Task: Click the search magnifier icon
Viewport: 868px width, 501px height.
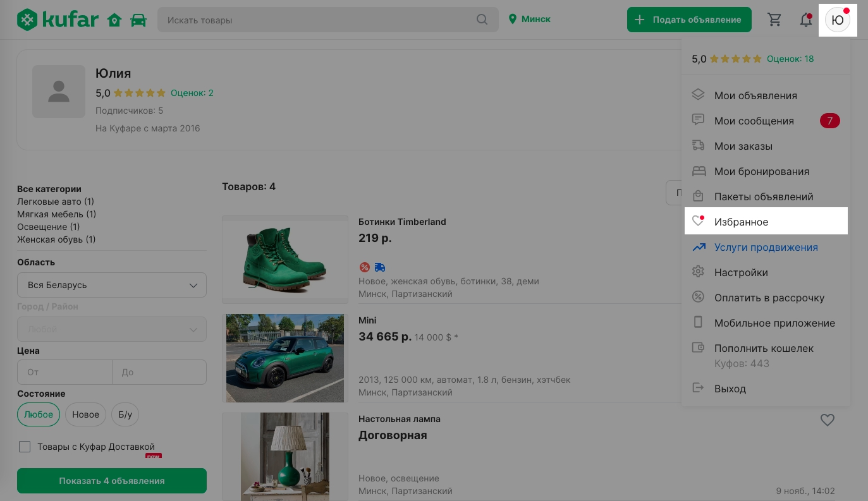Action: [x=482, y=20]
